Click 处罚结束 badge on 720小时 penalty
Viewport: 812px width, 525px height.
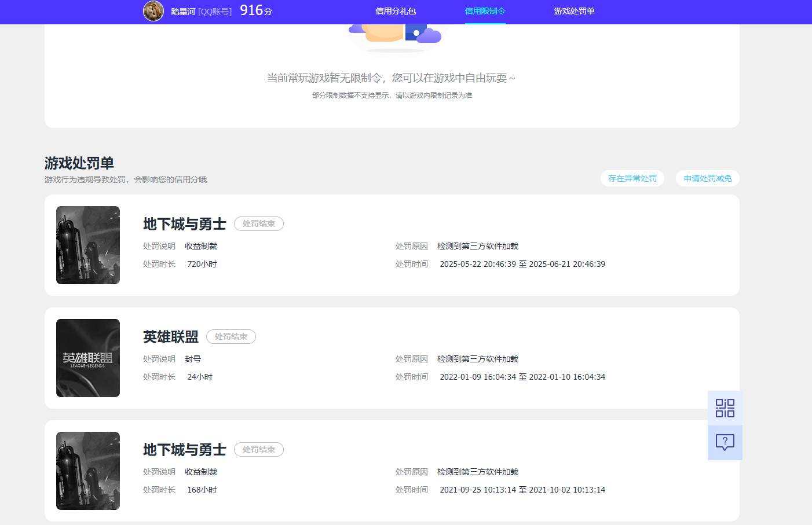259,223
